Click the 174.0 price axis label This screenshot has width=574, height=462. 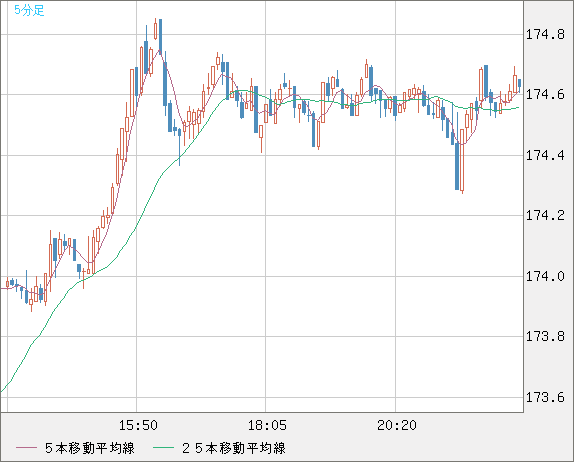[545, 276]
